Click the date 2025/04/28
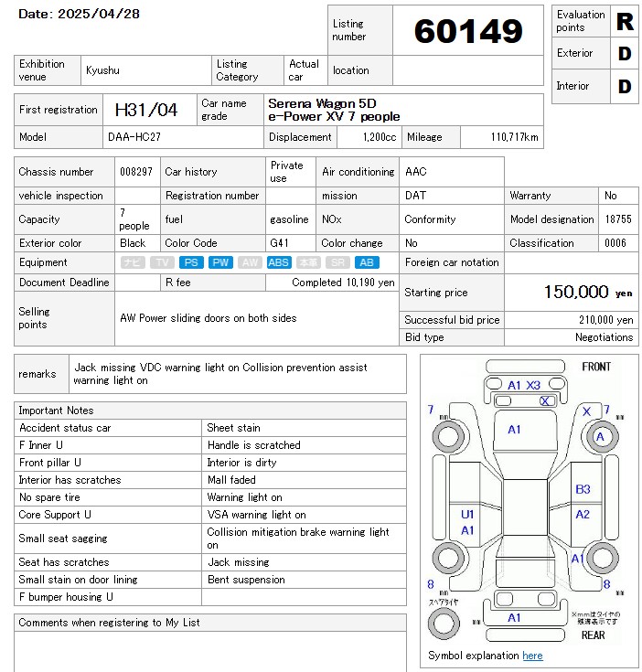 [x=99, y=14]
